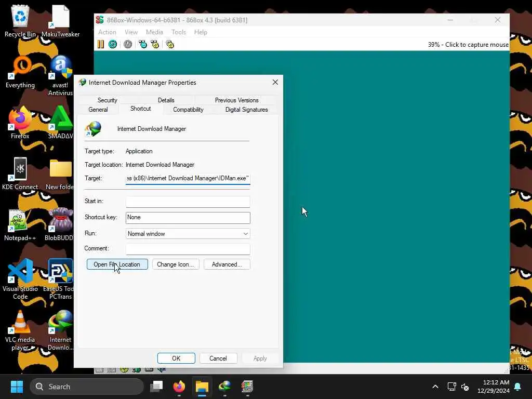Click the 86Box ACPI shutdown power icon

tap(128, 44)
